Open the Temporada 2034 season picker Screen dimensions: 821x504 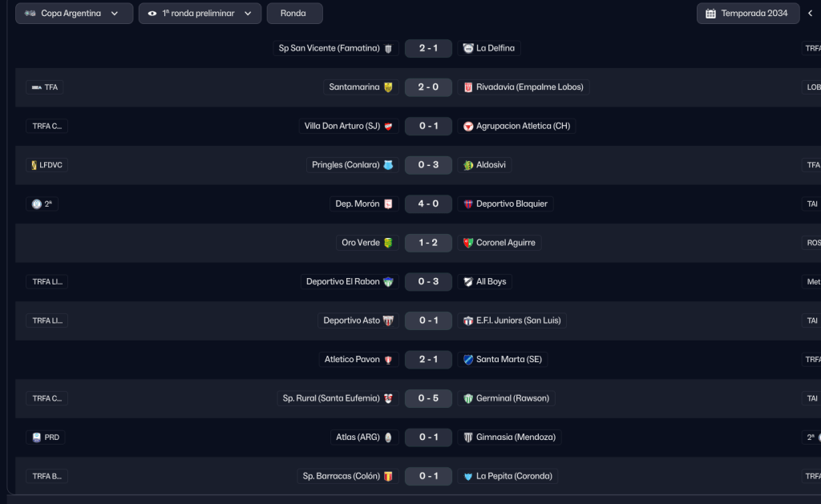tap(747, 14)
